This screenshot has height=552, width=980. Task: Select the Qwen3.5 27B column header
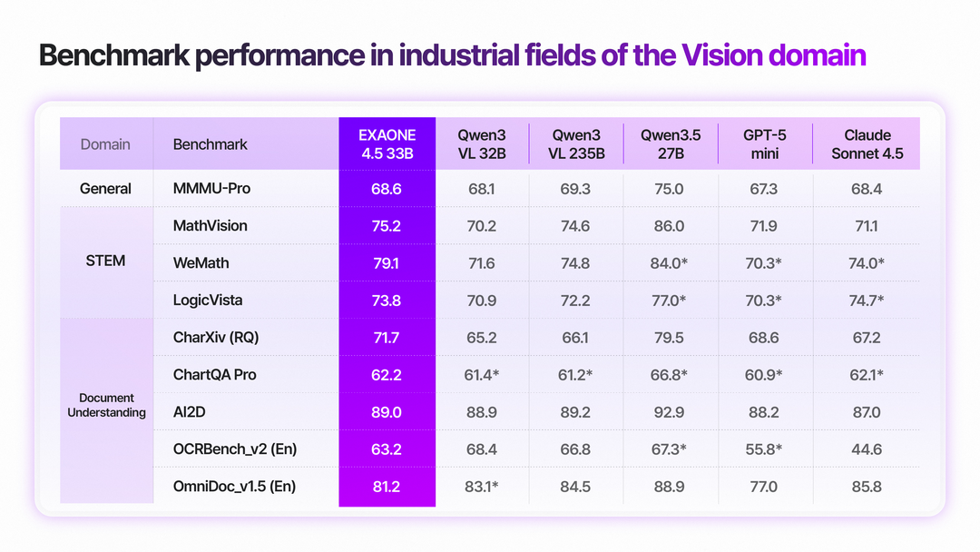[671, 144]
